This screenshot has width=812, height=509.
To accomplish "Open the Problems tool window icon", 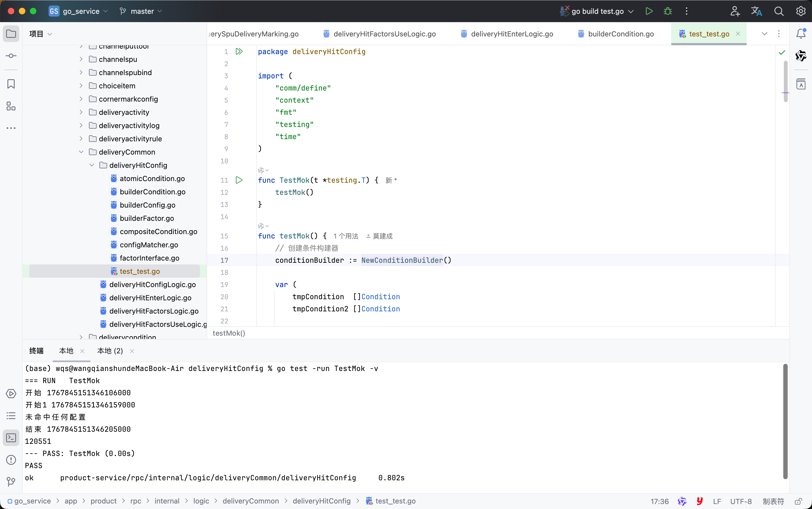I will point(11,460).
